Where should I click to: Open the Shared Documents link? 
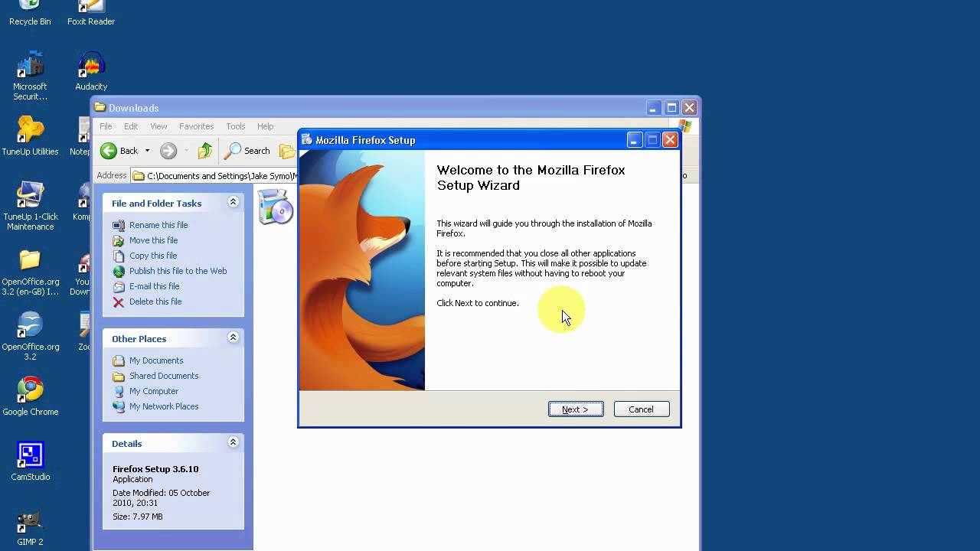coord(164,376)
